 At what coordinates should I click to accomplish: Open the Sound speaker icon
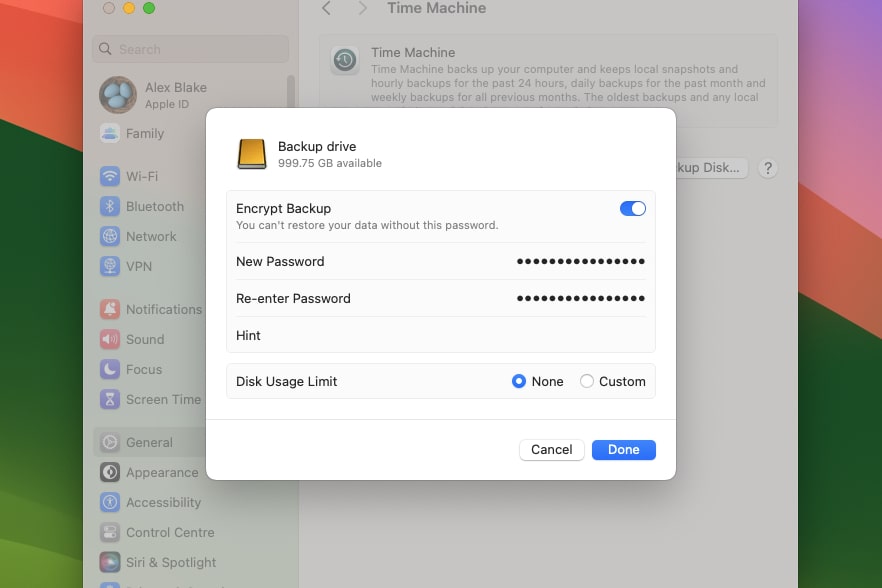(110, 339)
